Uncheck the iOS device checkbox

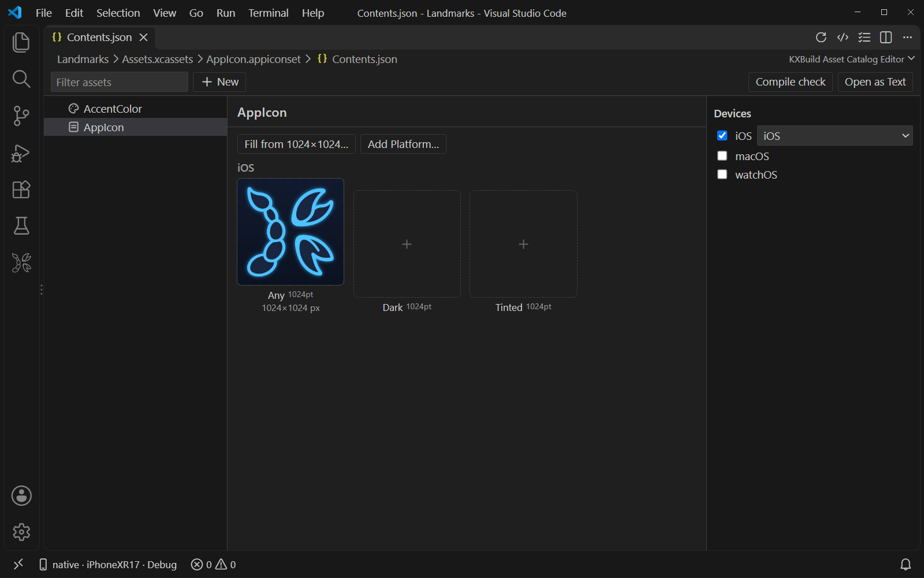tap(722, 135)
